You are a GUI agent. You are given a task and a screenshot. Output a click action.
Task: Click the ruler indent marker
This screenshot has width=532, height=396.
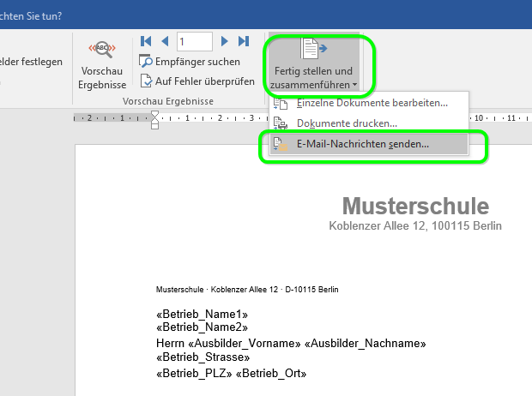(x=154, y=120)
